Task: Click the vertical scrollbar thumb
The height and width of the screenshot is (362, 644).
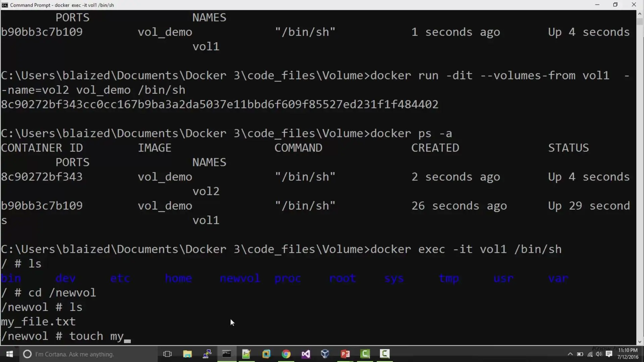Action: coord(640,21)
